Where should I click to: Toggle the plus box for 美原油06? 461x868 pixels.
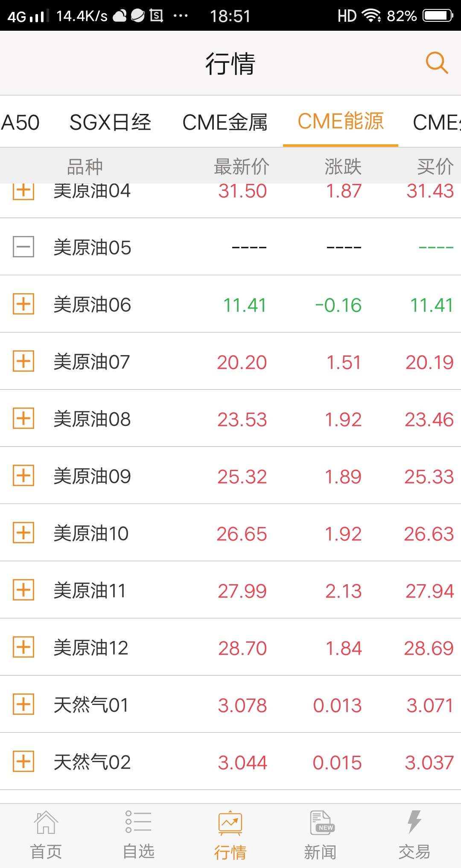point(23,304)
